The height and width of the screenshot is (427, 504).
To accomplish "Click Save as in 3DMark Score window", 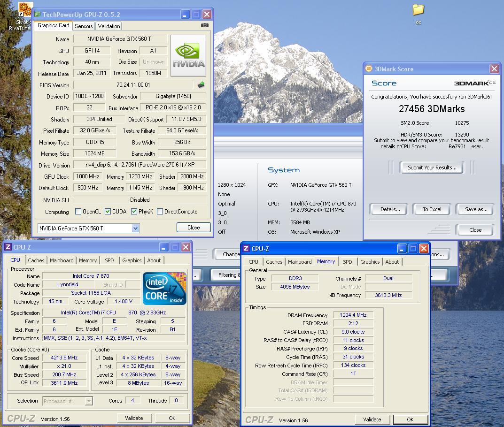I will tap(476, 209).
